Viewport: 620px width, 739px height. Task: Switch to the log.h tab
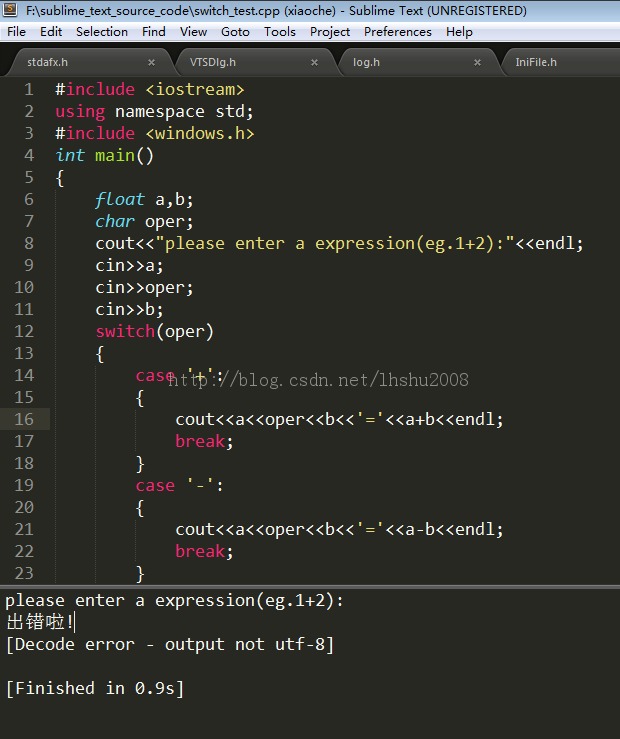coord(366,62)
